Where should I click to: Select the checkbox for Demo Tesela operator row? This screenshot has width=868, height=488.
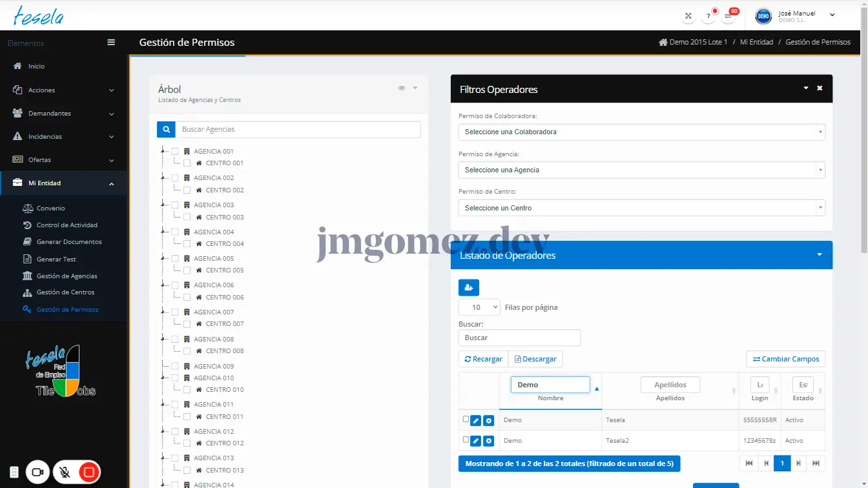[466, 420]
